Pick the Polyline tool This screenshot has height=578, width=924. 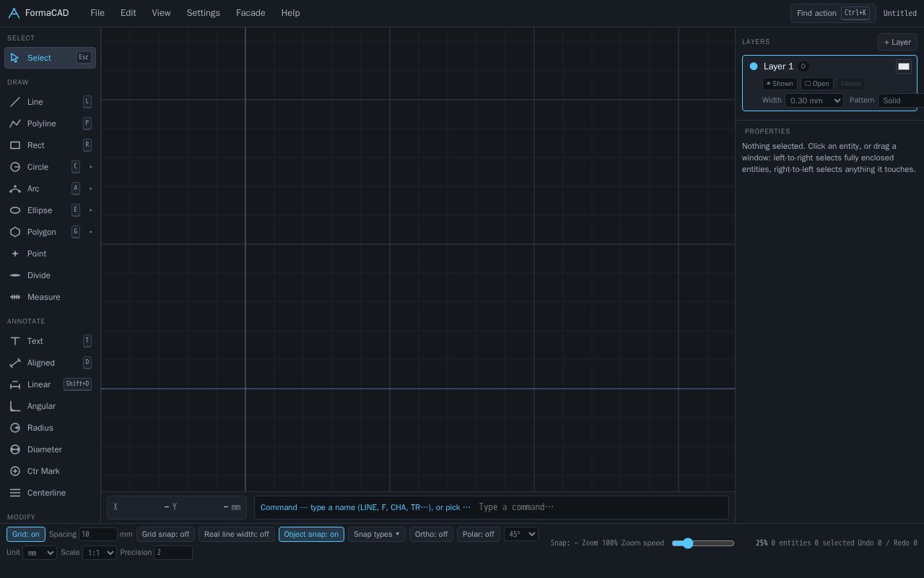pyautogui.click(x=50, y=124)
